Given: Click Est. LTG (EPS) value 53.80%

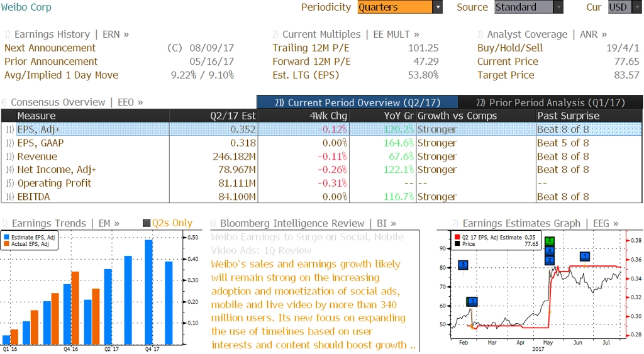Looking at the screenshot, I should pos(423,75).
